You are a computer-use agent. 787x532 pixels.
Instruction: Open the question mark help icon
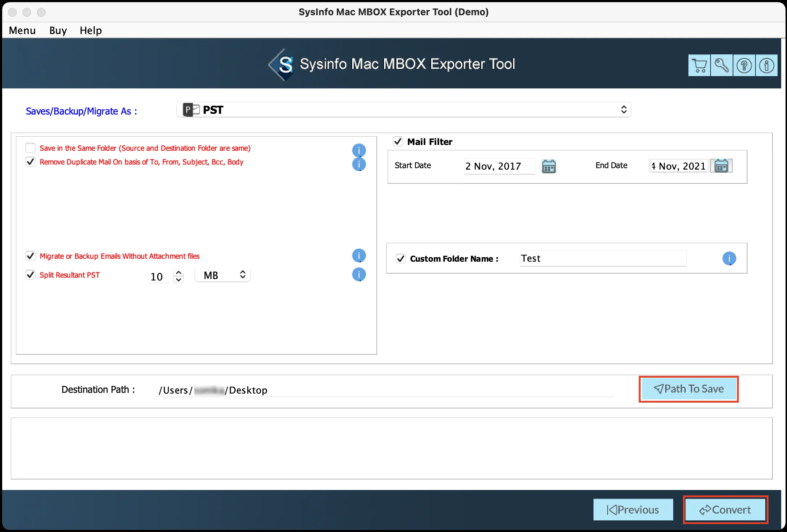tap(744, 66)
